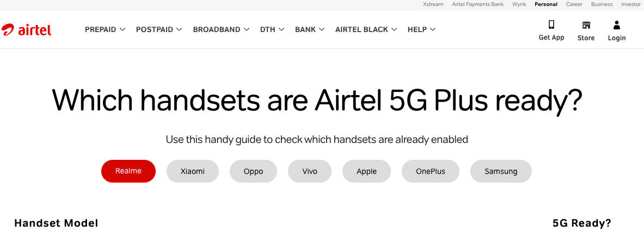Show Samsung handsets

pyautogui.click(x=501, y=171)
